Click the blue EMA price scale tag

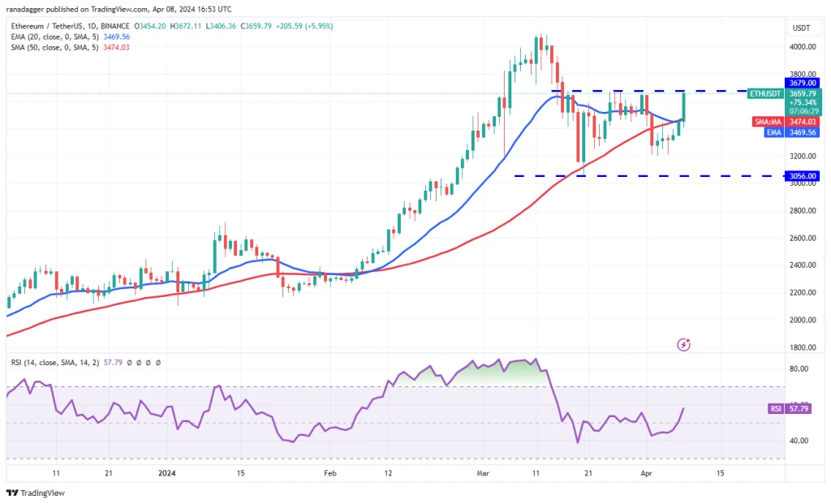(767, 132)
